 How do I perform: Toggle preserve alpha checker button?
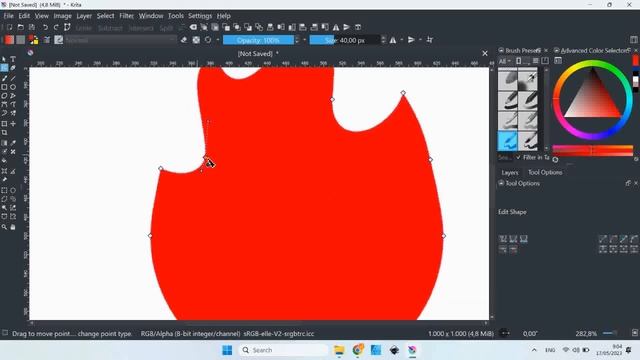pos(196,40)
